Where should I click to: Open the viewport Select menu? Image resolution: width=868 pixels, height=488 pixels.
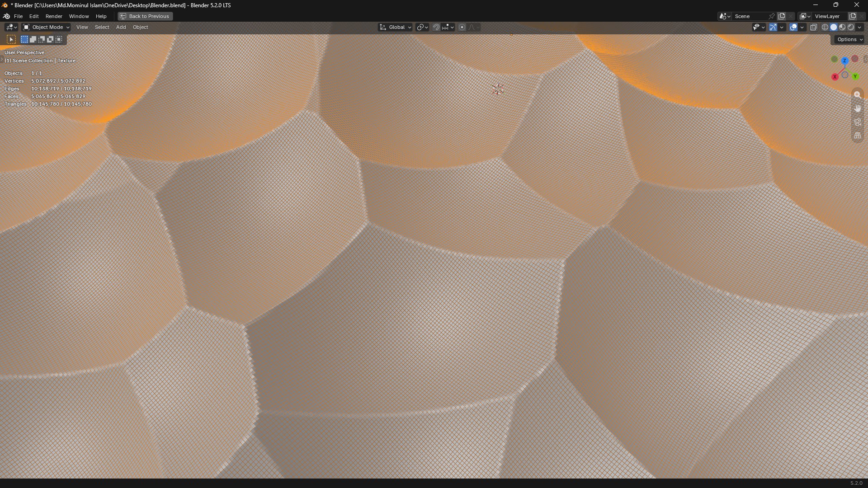102,27
